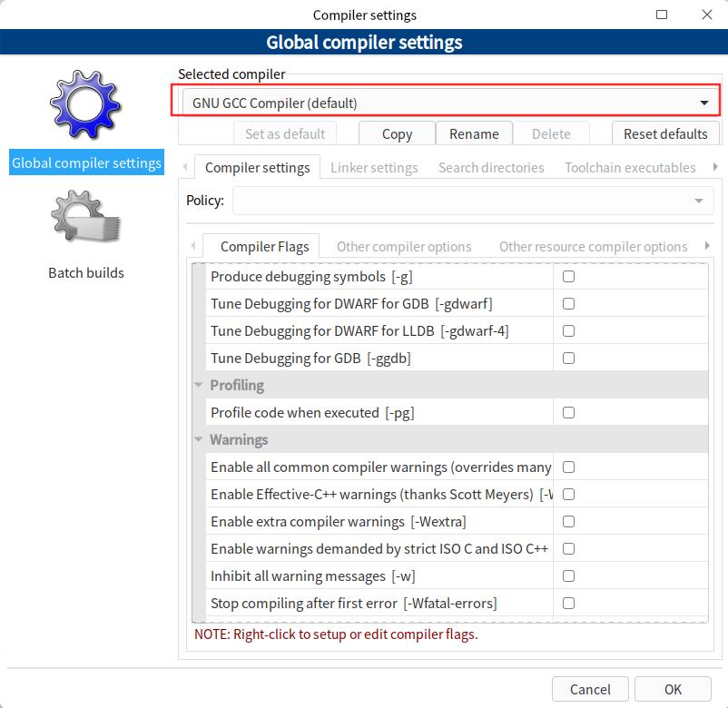Select the Batch builds label
The image size is (728, 708).
(x=86, y=272)
